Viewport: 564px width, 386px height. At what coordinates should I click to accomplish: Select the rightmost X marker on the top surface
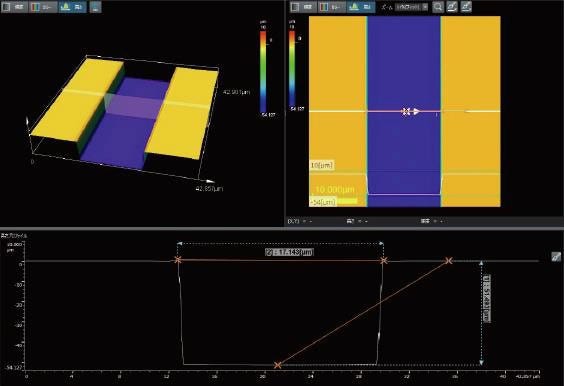pos(448,260)
